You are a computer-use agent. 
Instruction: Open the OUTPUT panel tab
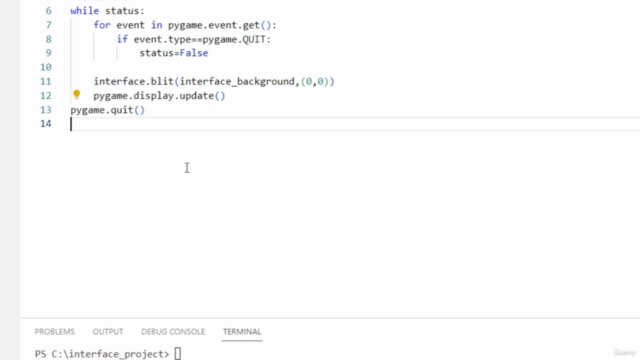(x=108, y=331)
